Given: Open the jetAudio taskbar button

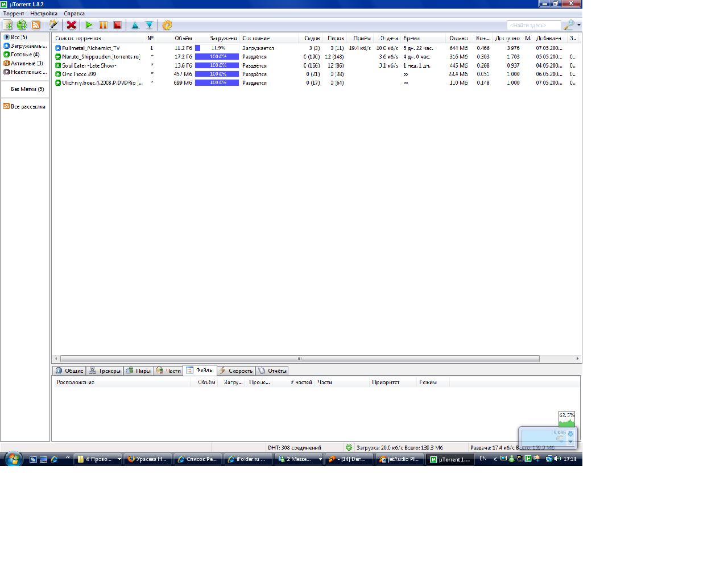Looking at the screenshot, I should (x=400, y=459).
